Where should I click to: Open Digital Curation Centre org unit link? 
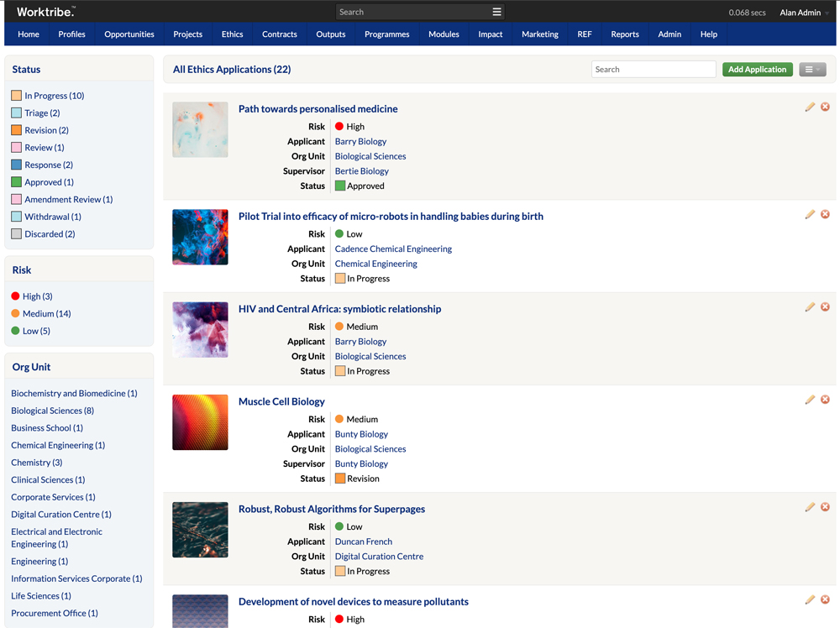pos(380,557)
